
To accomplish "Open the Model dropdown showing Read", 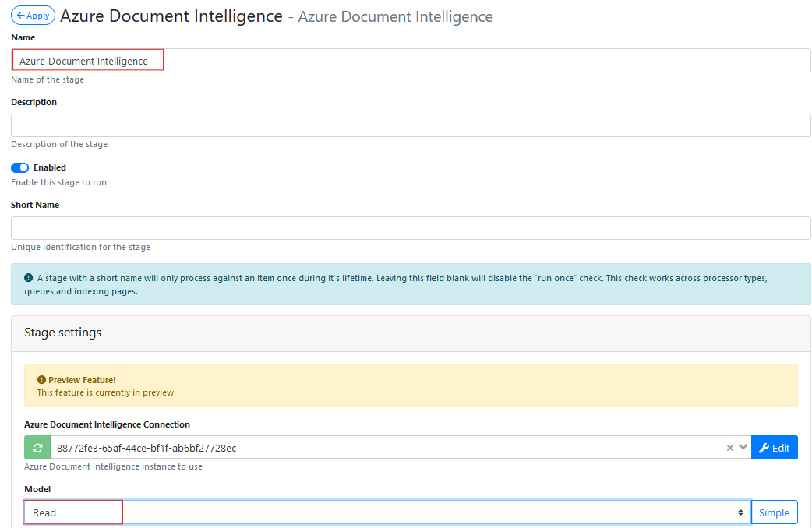I will tap(387, 512).
